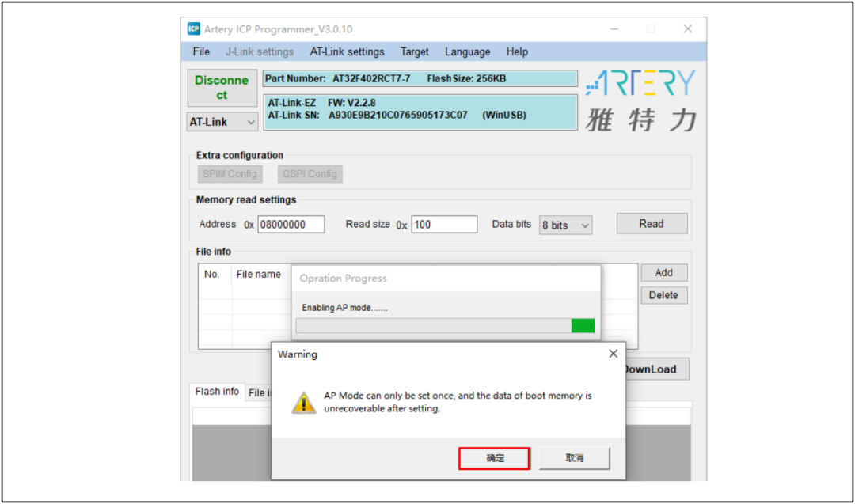Click the Disconnect button
The image size is (855, 504).
coord(222,88)
